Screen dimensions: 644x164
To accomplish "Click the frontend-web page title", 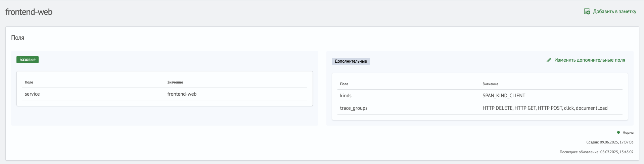I will click(29, 12).
